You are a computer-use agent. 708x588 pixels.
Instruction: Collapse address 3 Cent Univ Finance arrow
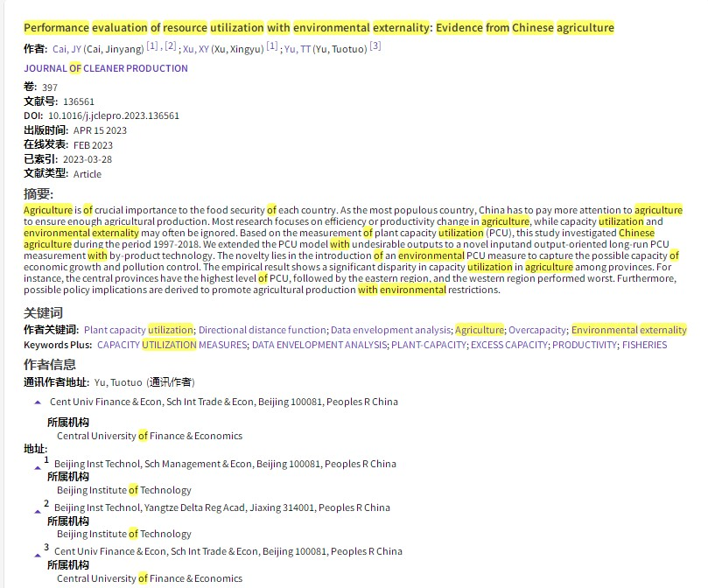tap(38, 554)
